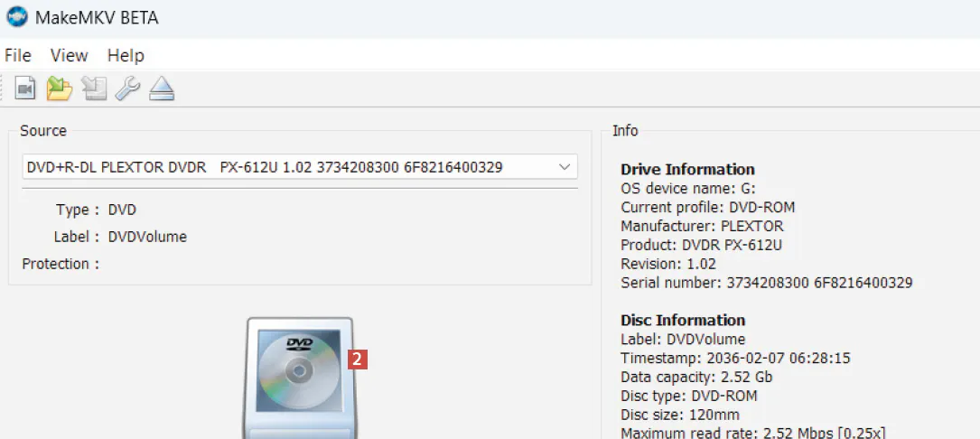
Task: Click the Backup disc toolbar icon
Action: 94,89
